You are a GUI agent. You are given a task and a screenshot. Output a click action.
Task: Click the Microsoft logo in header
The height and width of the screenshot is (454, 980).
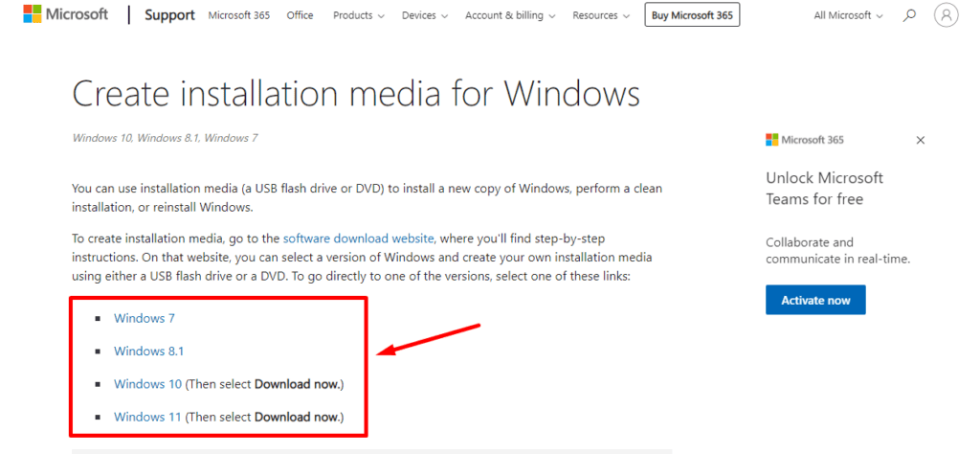66,15
